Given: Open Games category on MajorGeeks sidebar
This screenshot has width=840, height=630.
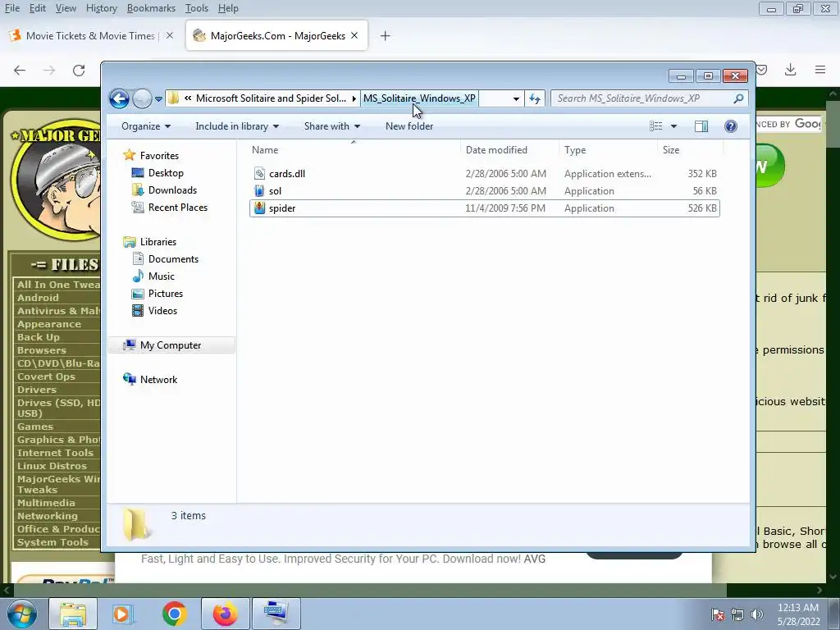Looking at the screenshot, I should 34,427.
